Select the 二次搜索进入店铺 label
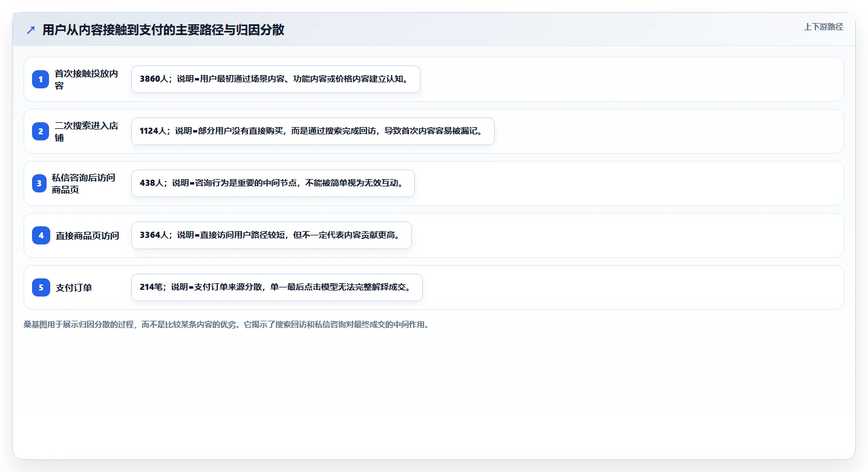 pos(86,131)
